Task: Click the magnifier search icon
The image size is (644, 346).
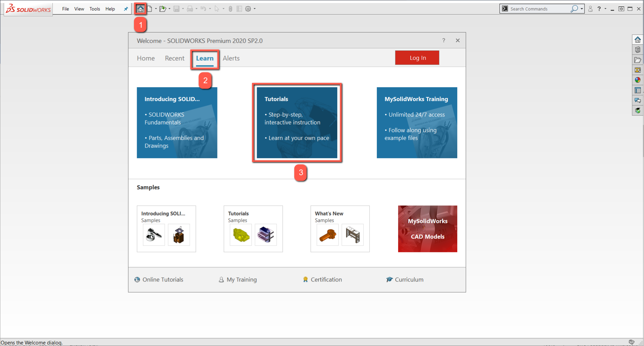Action: pyautogui.click(x=574, y=9)
